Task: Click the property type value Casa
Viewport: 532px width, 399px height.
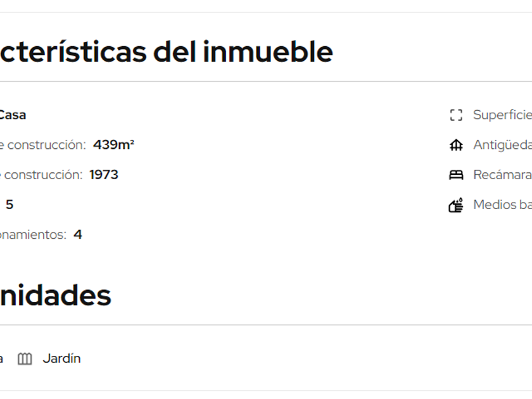Action: pos(12,115)
